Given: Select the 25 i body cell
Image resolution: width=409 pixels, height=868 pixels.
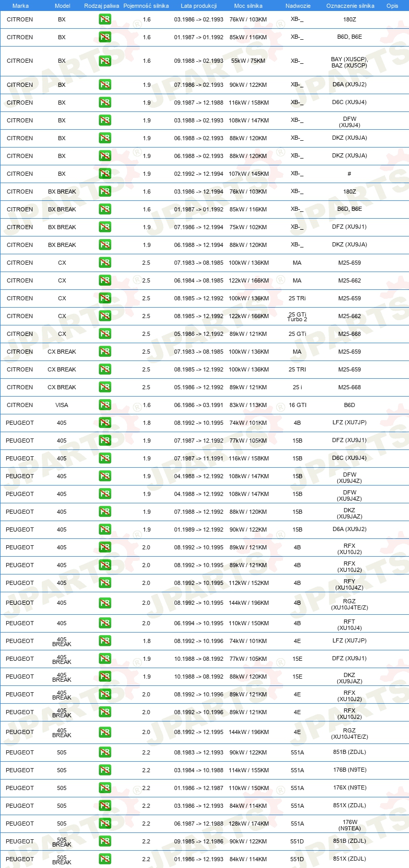Looking at the screenshot, I should click(297, 387).
